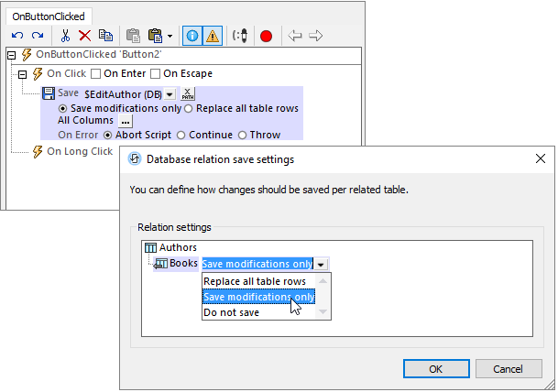Toggle the blue info messages icon
558x392 pixels.
pos(192,36)
